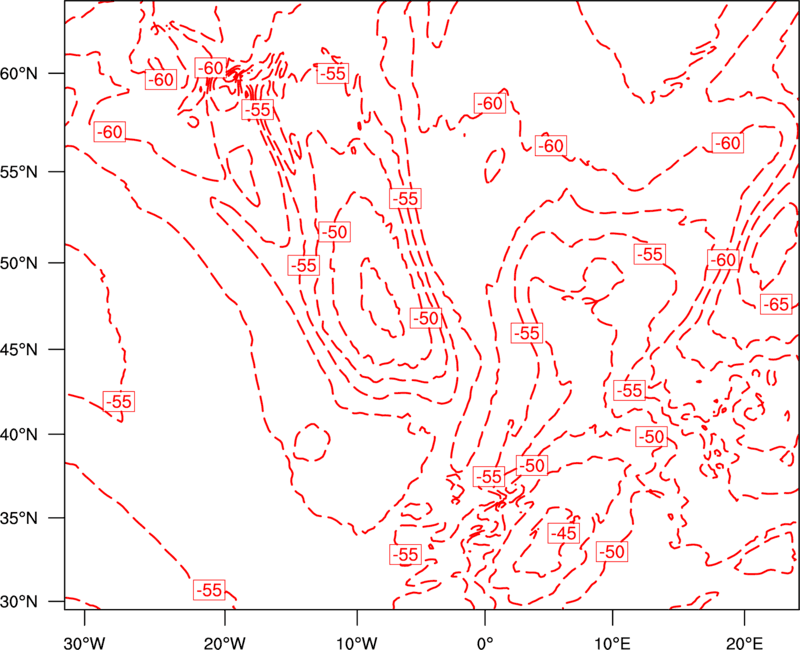
Task: Click the 20°E longitude axis label
Action: (744, 642)
